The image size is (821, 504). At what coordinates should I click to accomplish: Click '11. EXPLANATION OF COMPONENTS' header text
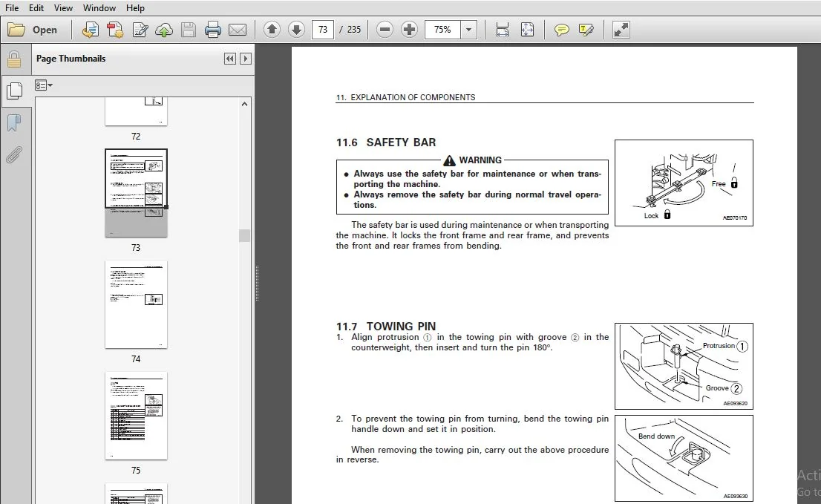click(x=406, y=97)
